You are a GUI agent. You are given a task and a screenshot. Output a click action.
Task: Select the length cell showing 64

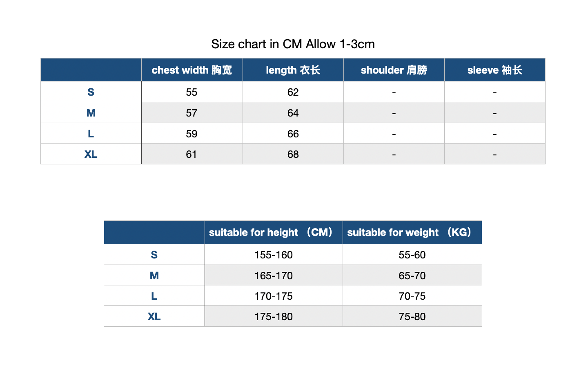click(x=293, y=113)
